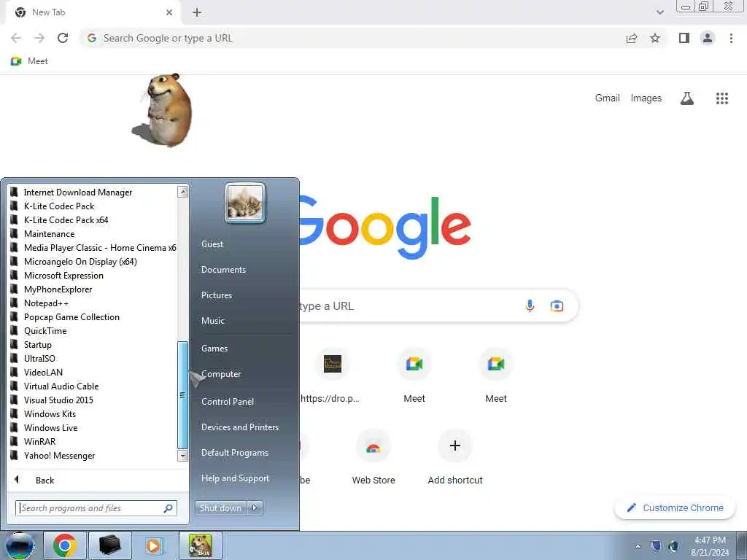
Task: Reload the Chrome page
Action: point(63,38)
